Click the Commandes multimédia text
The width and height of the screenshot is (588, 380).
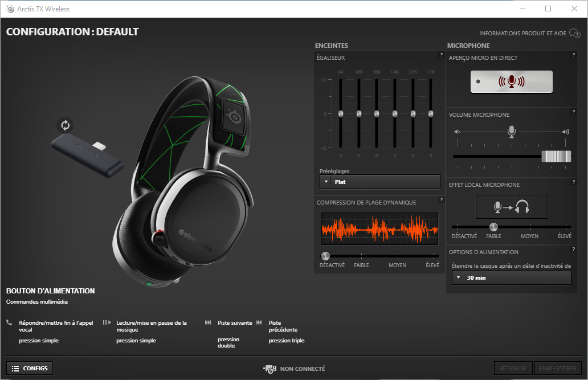click(37, 301)
